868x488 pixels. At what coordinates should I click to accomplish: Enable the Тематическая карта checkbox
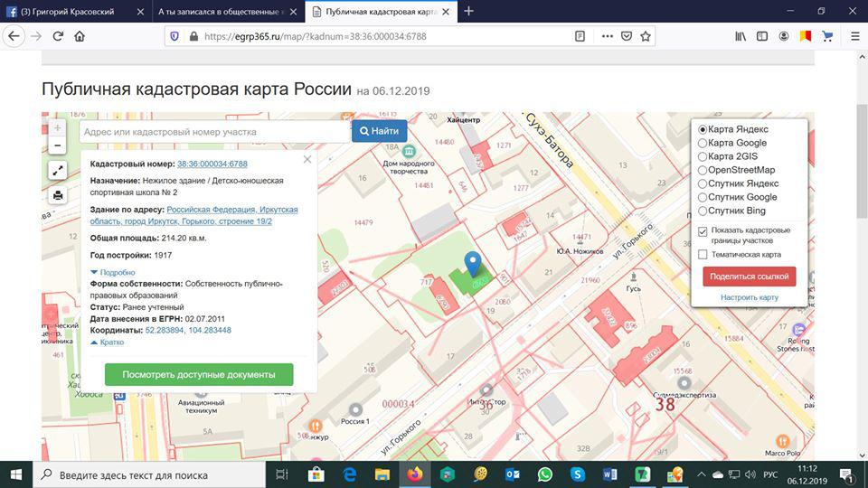coord(703,255)
